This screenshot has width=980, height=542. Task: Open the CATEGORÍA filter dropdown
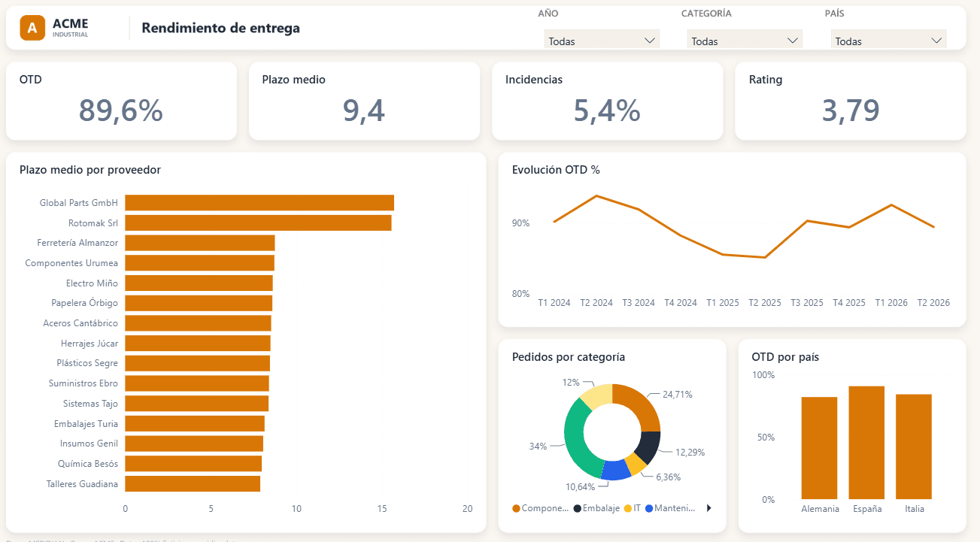[745, 41]
